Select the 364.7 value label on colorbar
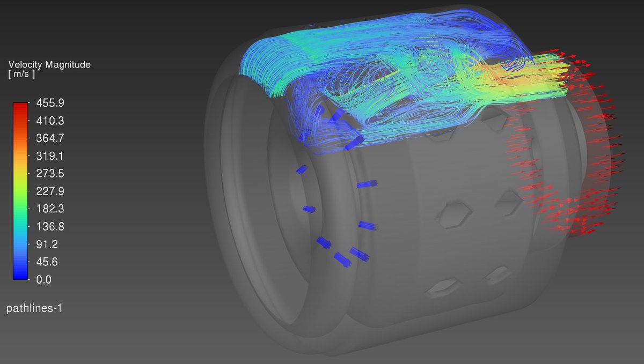Screen dimensions: 644x364 (x=50, y=138)
